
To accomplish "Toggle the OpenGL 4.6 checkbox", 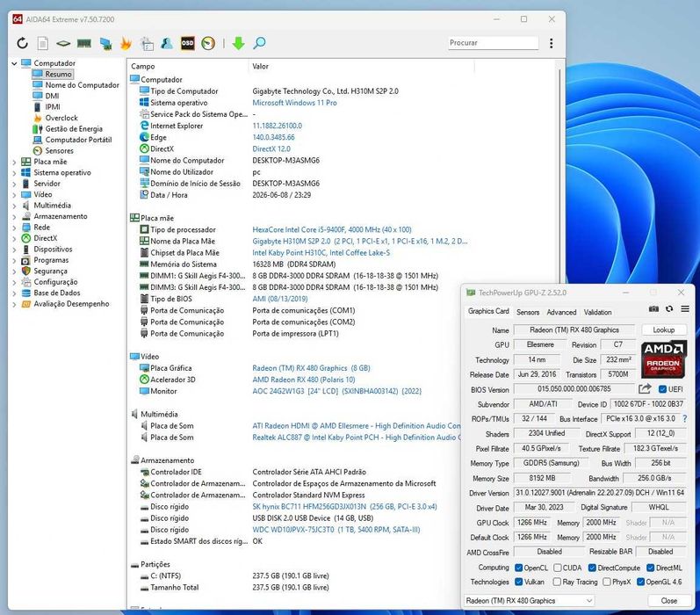I will click(640, 582).
